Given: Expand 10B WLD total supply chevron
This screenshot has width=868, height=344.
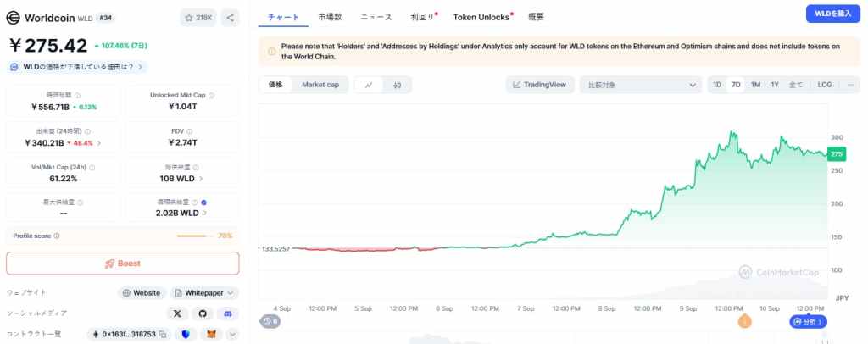Looking at the screenshot, I should (200, 179).
